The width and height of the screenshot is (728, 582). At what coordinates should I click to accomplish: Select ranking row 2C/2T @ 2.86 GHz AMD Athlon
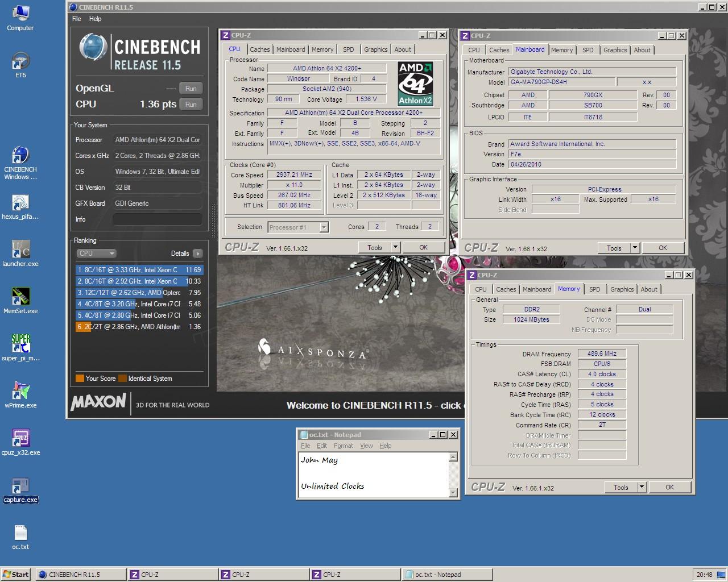pos(139,327)
